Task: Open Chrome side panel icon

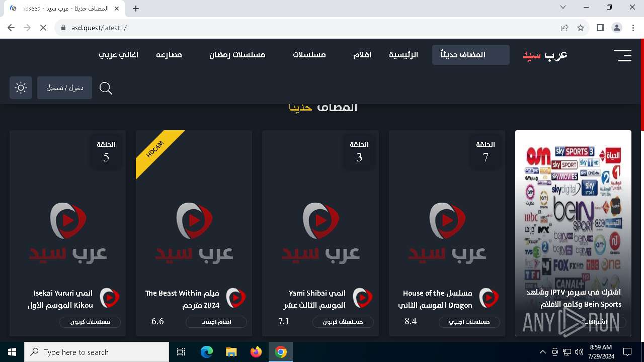Action: 600,28
